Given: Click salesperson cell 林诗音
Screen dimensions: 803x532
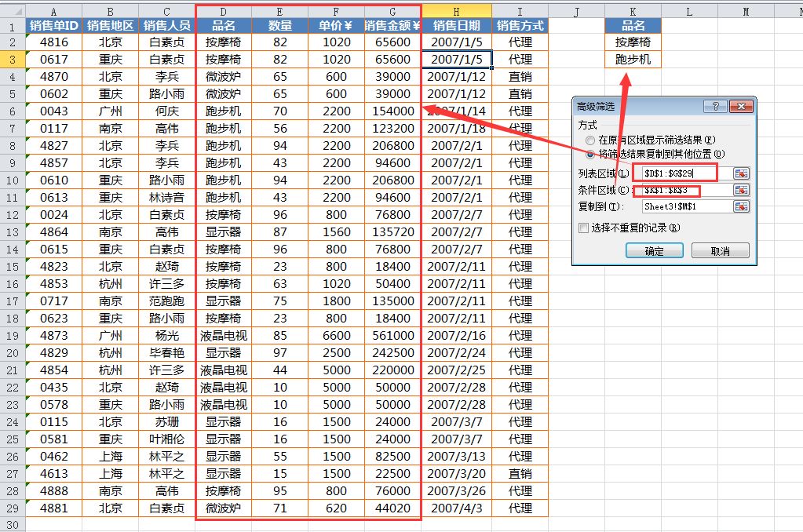Looking at the screenshot, I should click(x=167, y=198).
